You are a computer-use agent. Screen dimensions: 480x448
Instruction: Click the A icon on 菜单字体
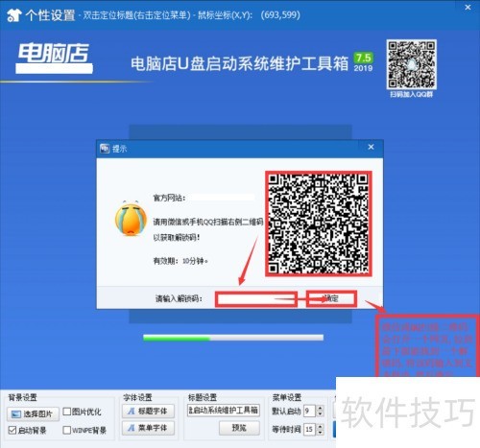[132, 428]
